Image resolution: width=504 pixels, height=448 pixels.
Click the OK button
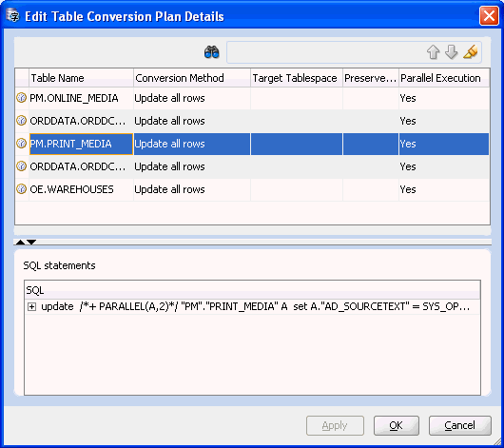[x=397, y=425]
